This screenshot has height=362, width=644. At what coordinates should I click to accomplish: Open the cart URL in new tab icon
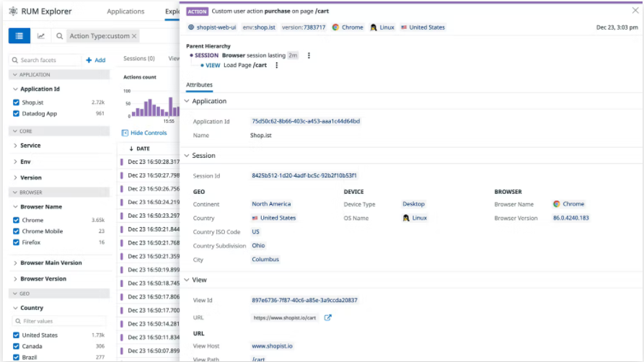[327, 317]
